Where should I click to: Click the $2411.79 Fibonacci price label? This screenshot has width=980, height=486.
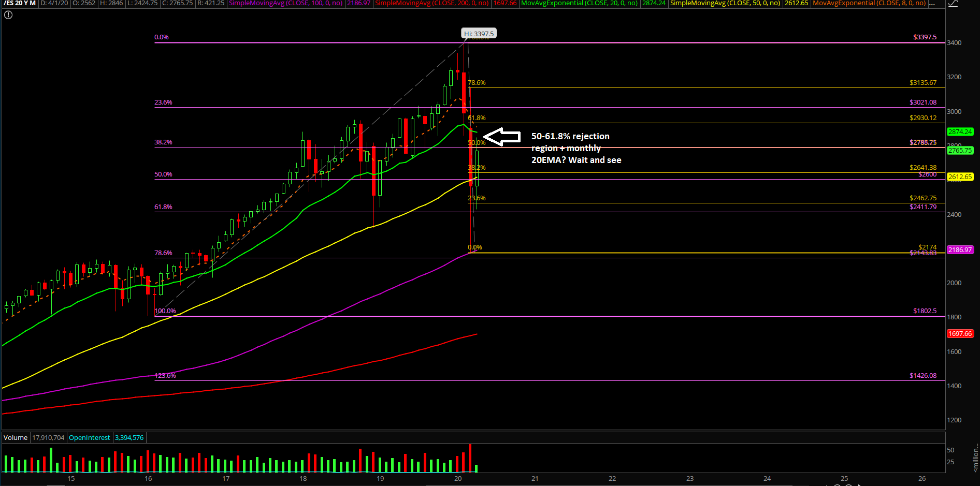pyautogui.click(x=923, y=207)
